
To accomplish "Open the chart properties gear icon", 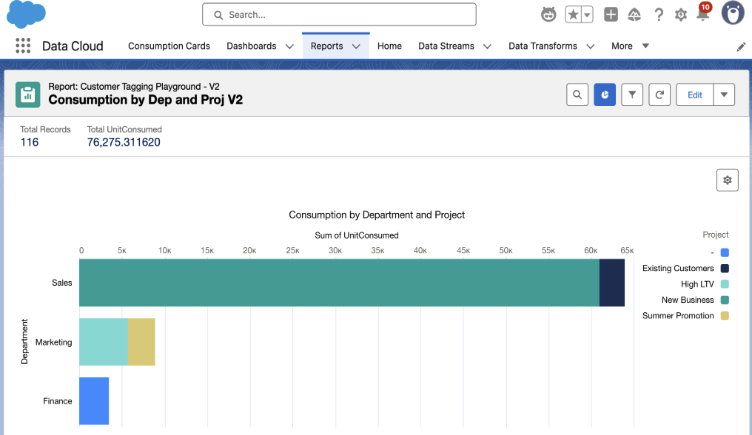I will click(x=728, y=180).
